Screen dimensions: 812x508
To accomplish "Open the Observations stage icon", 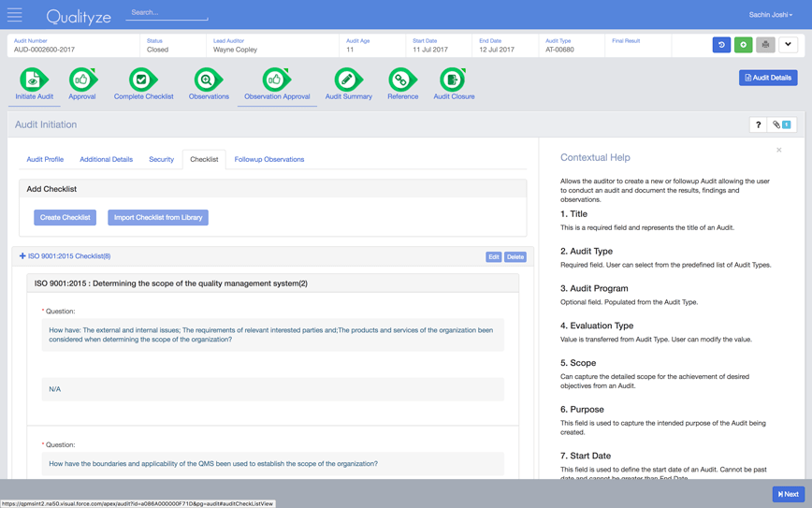I will point(209,80).
